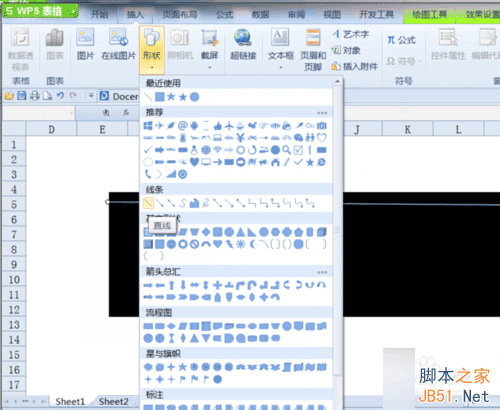Click the π 公式 formula button
This screenshot has width=500, height=410.
[x=401, y=40]
